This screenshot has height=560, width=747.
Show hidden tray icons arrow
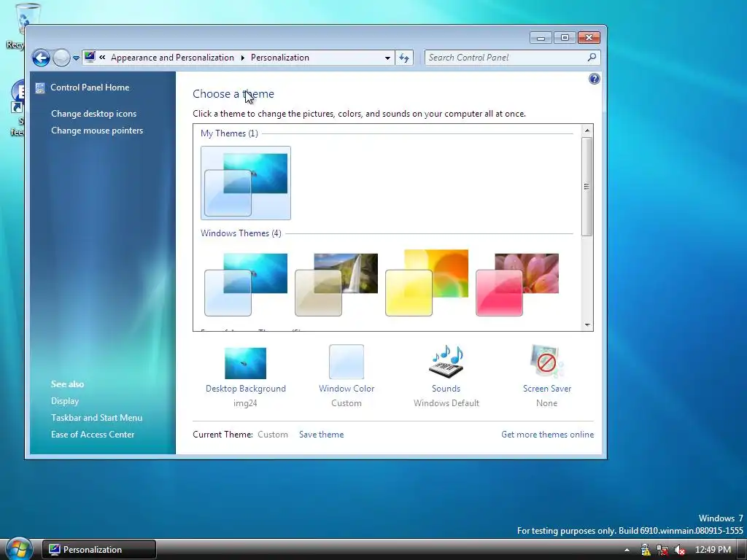coord(627,550)
